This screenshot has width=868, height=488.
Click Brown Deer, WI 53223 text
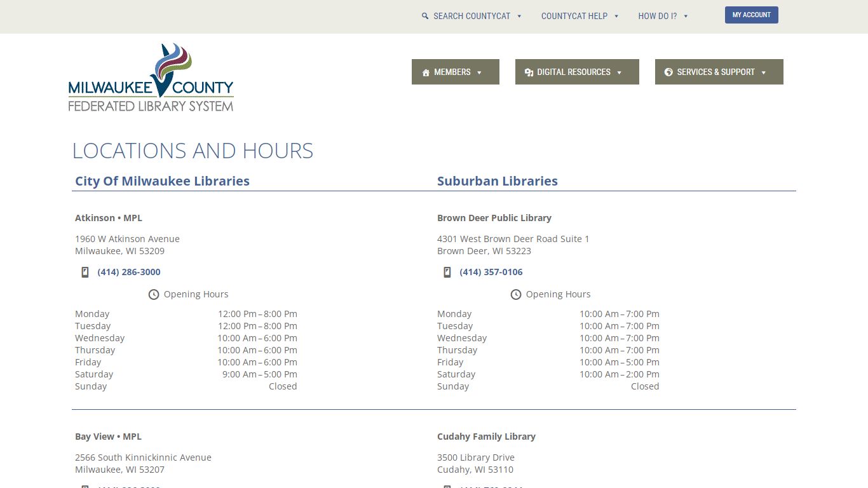click(484, 251)
